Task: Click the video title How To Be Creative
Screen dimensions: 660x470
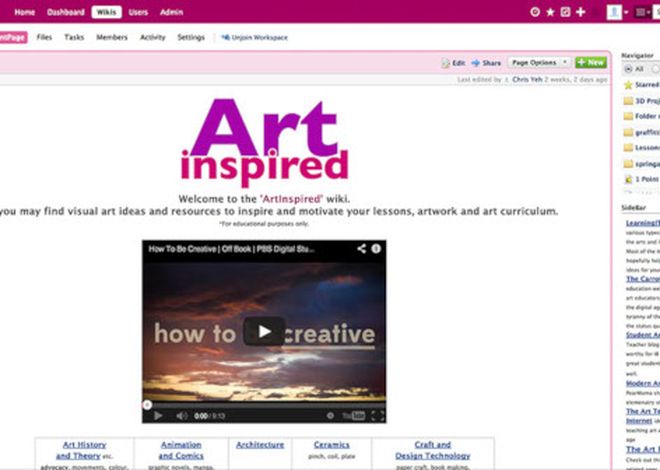Action: point(231,249)
